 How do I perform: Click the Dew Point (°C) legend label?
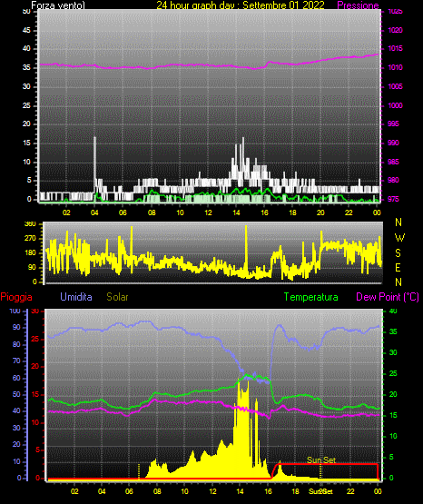point(388,297)
